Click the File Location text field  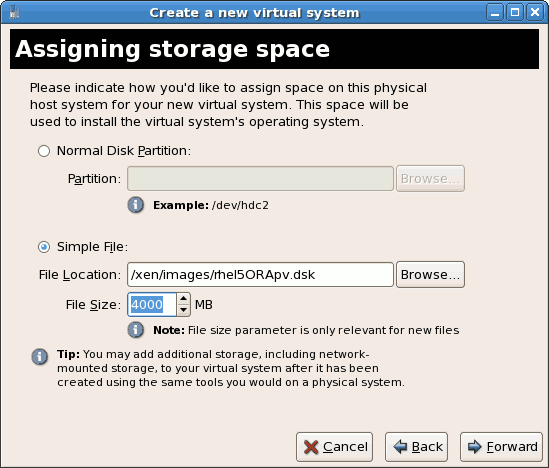260,275
